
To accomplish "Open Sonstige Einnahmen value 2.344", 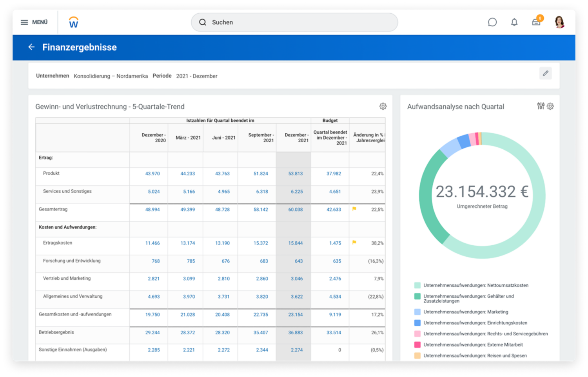I will (262, 350).
